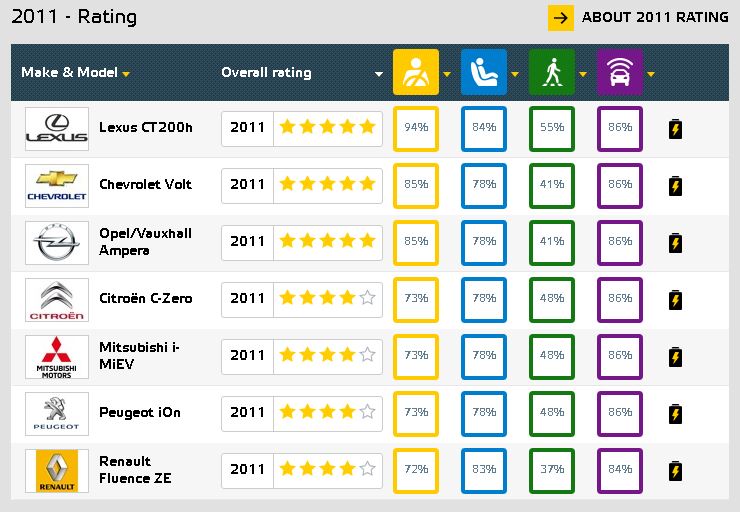Open the Overall rating white dropdown arrow
Image resolution: width=740 pixels, height=512 pixels.
(x=378, y=74)
